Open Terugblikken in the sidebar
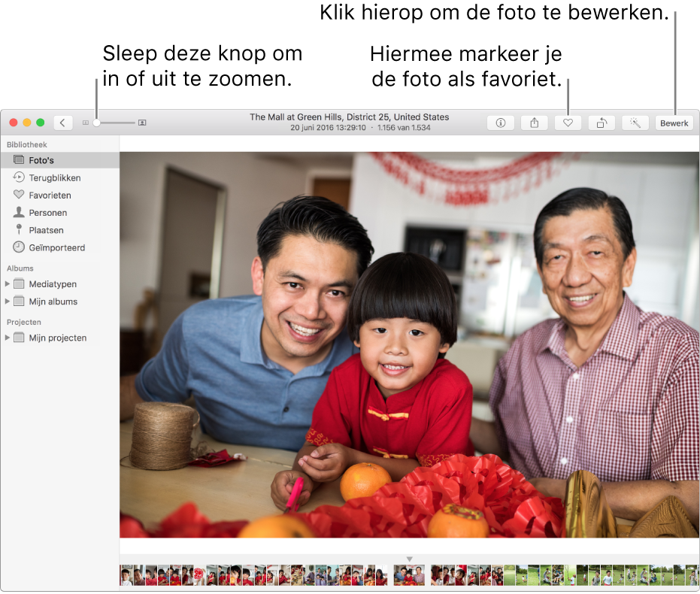 point(54,178)
